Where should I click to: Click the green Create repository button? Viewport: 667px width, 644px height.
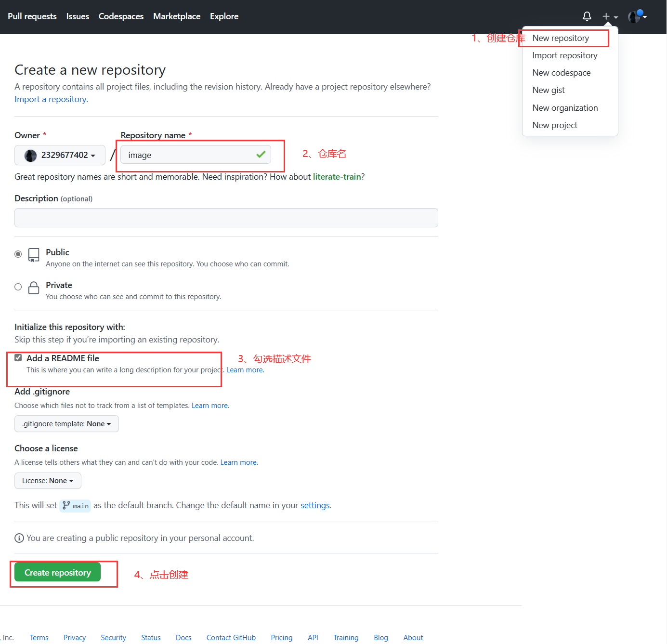coord(57,572)
